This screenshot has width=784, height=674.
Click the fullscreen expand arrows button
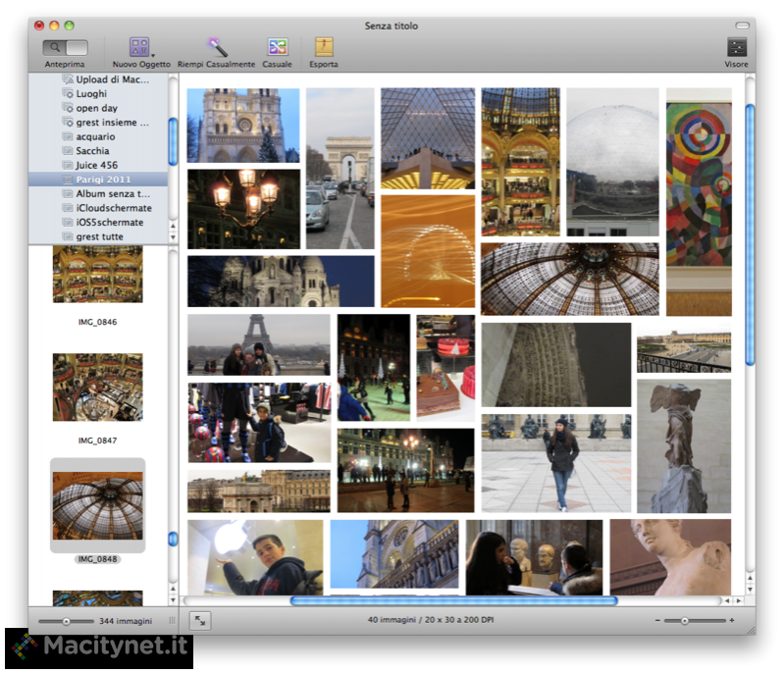(200, 620)
